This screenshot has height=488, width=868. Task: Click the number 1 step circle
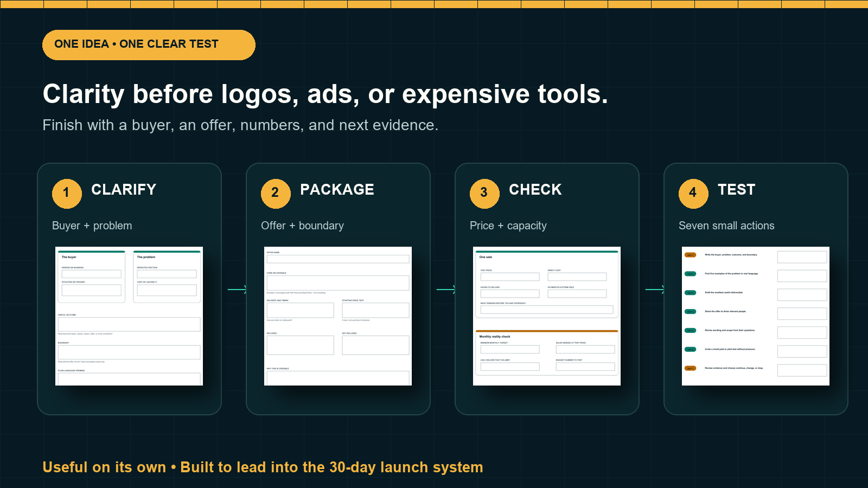(x=67, y=194)
